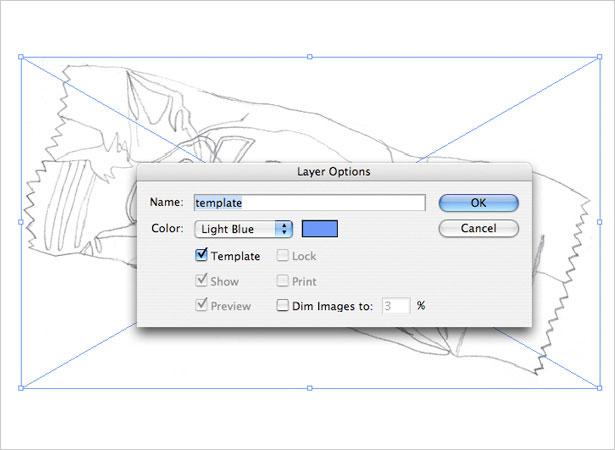This screenshot has height=450, width=615.
Task: Select the right-middle bounding box handle
Action: pos(599,222)
